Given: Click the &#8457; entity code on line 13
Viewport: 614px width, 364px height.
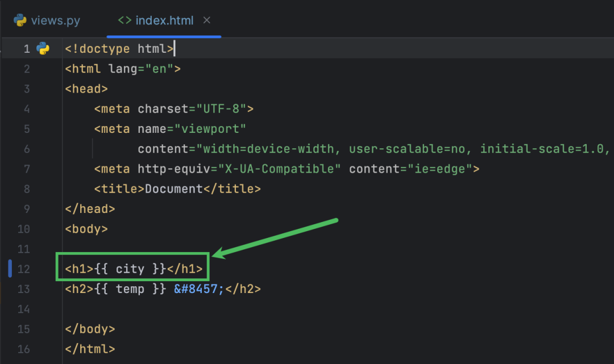Looking at the screenshot, I should coord(199,289).
